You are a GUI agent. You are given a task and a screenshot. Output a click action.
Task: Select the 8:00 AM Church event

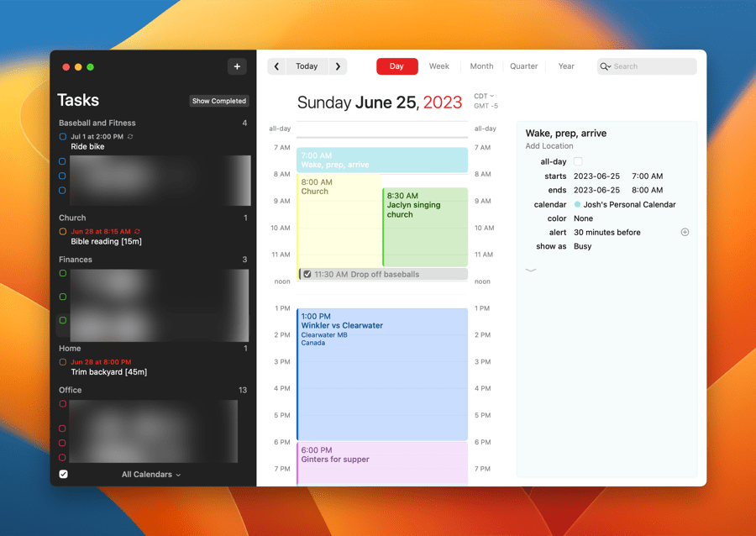pos(339,220)
